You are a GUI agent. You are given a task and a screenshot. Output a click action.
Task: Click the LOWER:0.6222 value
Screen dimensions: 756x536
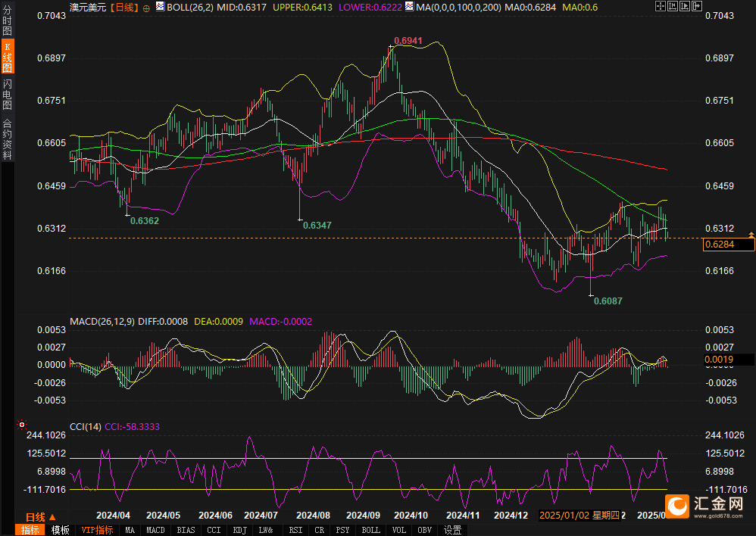(370, 8)
